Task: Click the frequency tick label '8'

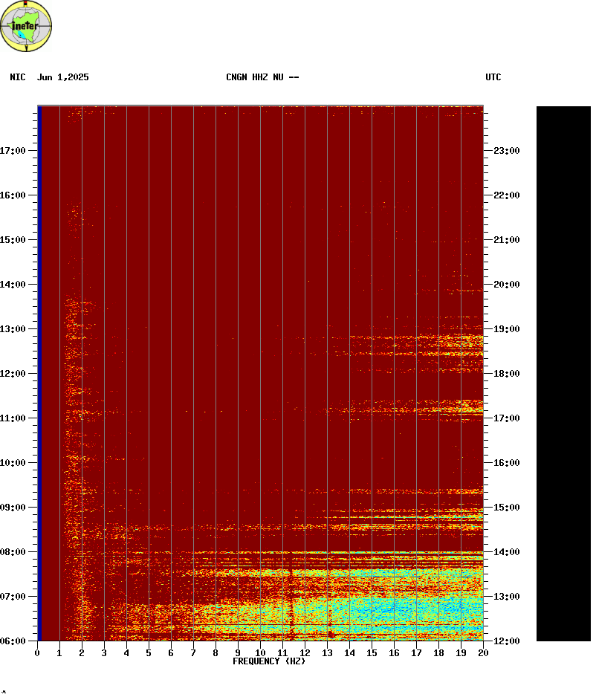Action: [216, 653]
